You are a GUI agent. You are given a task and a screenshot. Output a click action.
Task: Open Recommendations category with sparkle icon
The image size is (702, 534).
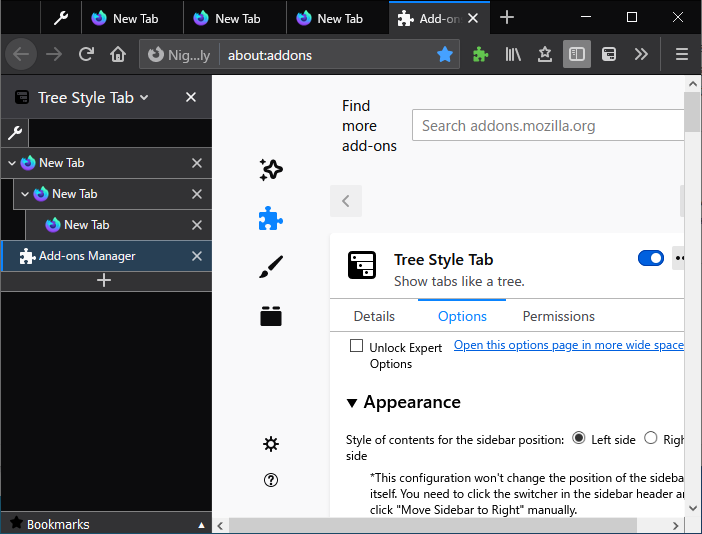[271, 170]
